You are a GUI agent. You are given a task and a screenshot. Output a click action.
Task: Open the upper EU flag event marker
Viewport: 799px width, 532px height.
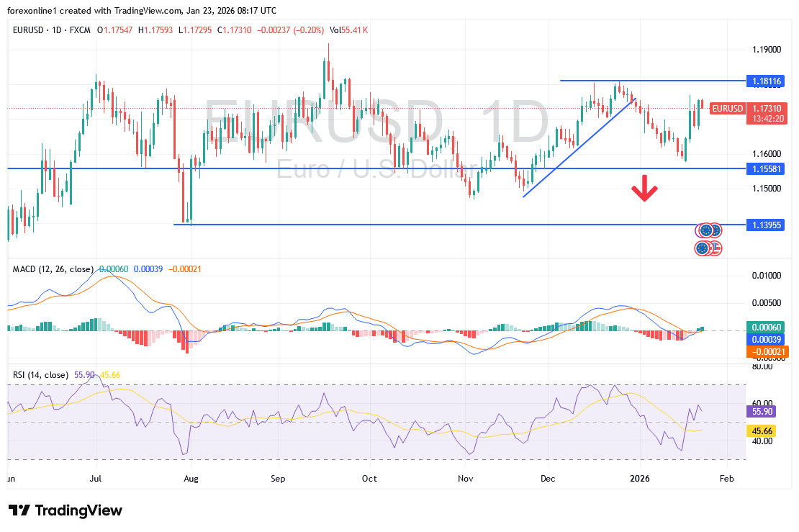tap(705, 230)
